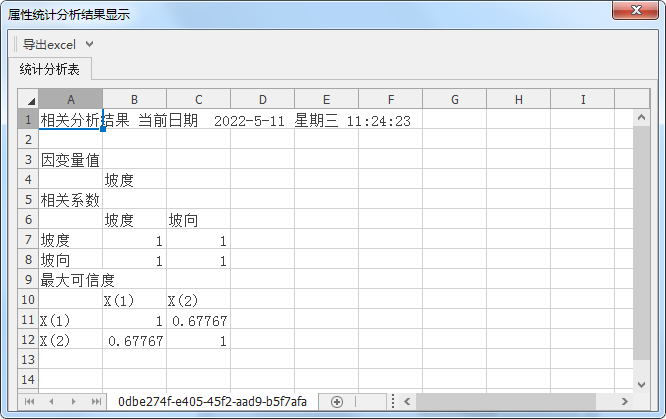Click cell containing 0.67767 in row 11
The width and height of the screenshot is (666, 419).
click(198, 321)
